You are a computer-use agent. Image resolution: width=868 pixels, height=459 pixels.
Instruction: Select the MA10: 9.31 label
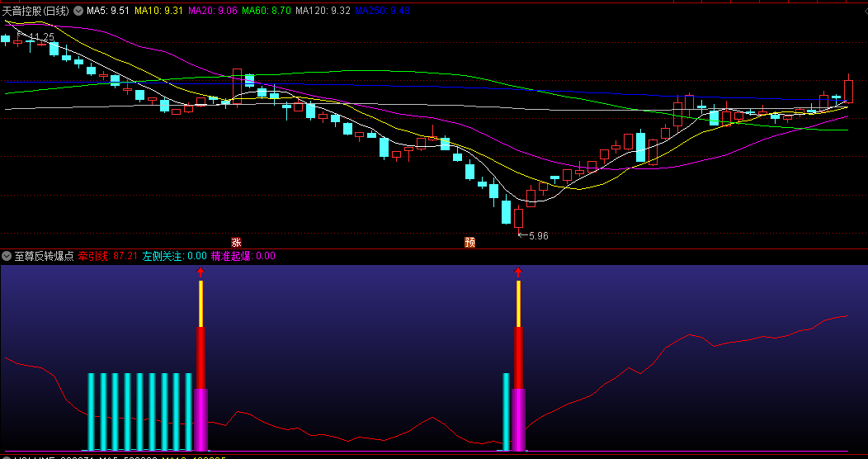coord(159,11)
